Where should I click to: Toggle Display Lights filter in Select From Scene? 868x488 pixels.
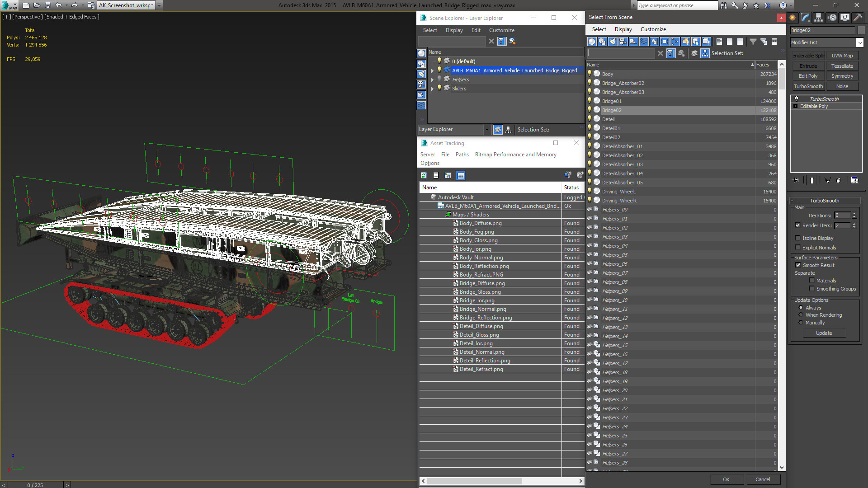tap(613, 42)
